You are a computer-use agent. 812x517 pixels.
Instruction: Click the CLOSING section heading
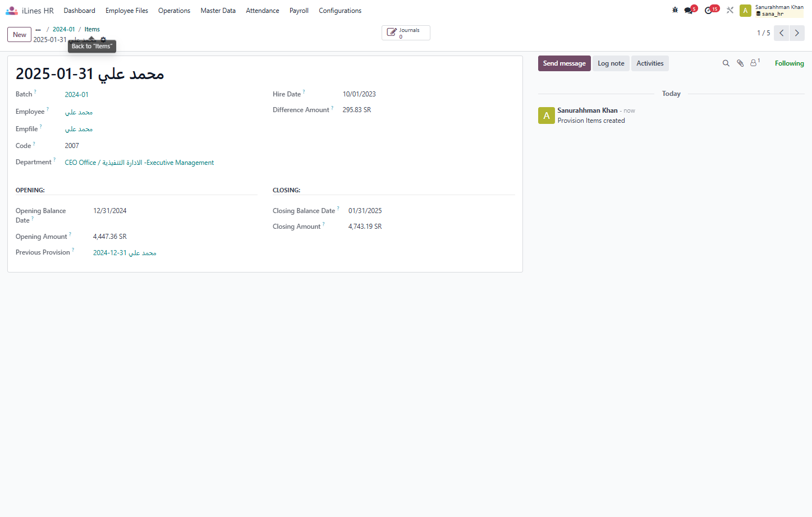[x=286, y=190]
